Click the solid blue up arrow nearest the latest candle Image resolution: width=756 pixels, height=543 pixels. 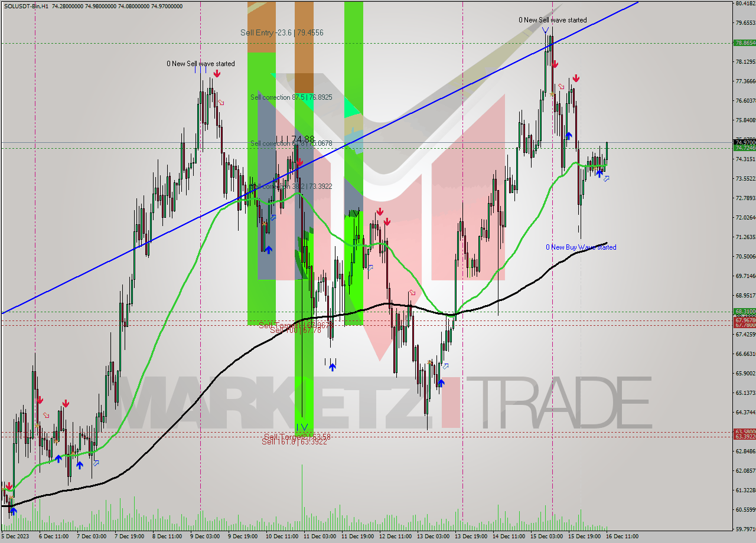pyautogui.click(x=599, y=174)
